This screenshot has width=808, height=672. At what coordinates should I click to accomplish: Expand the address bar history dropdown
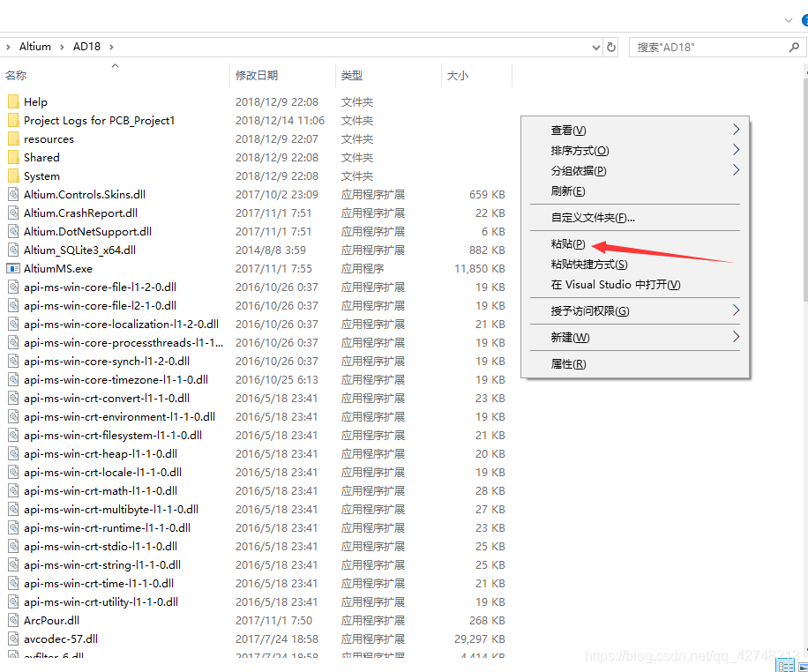pos(593,47)
